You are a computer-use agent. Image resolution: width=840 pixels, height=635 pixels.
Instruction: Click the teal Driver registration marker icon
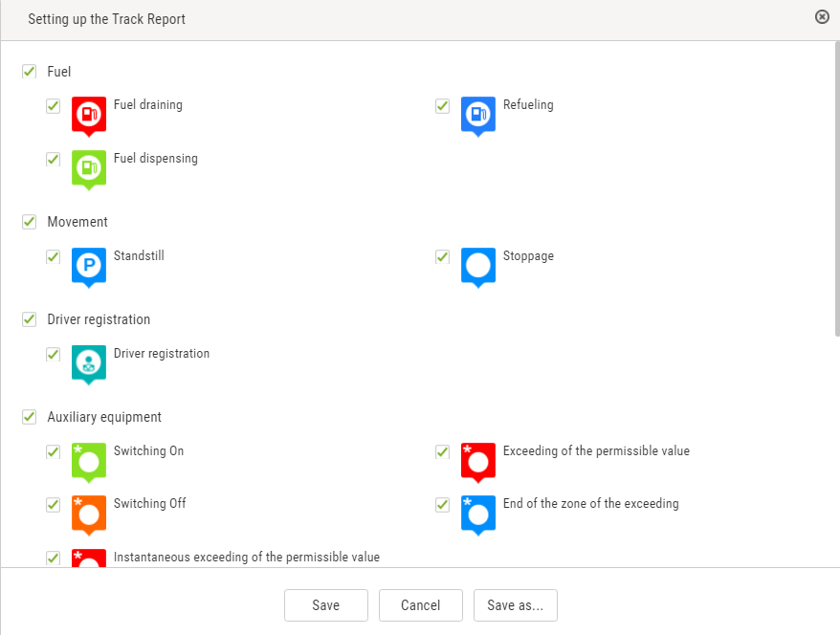pyautogui.click(x=89, y=365)
